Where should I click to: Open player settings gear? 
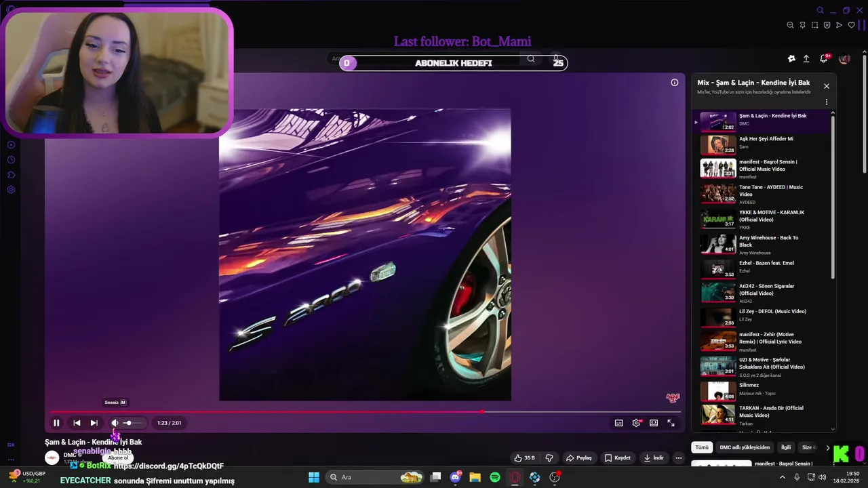click(636, 423)
